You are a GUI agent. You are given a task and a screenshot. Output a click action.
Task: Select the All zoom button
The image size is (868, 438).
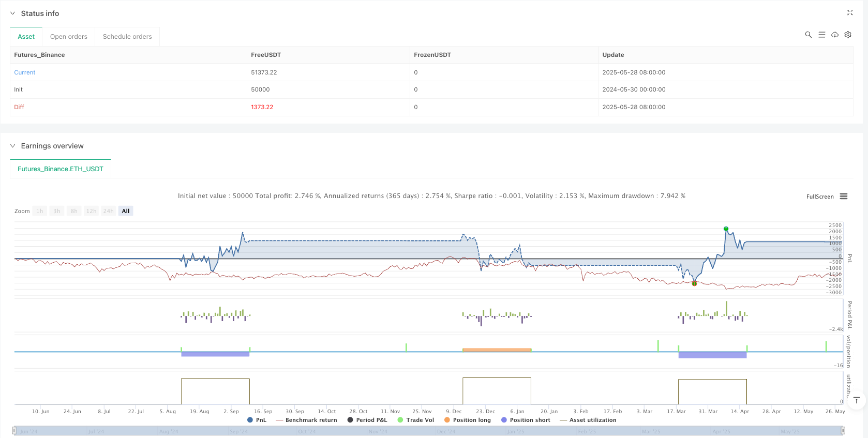126,211
